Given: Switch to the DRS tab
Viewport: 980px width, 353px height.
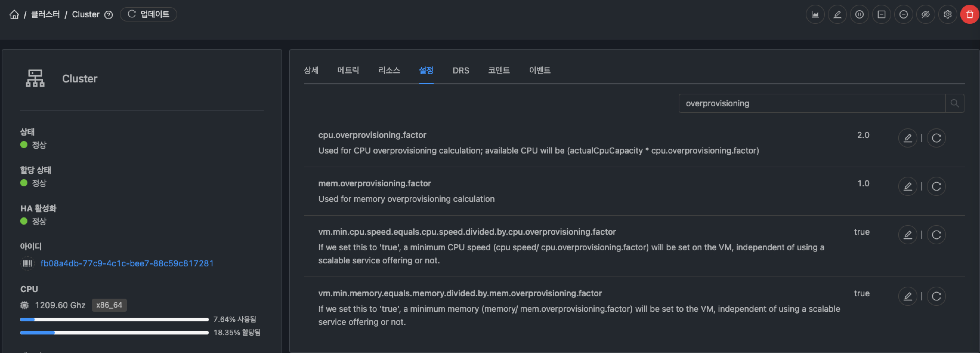Looking at the screenshot, I should pyautogui.click(x=460, y=70).
